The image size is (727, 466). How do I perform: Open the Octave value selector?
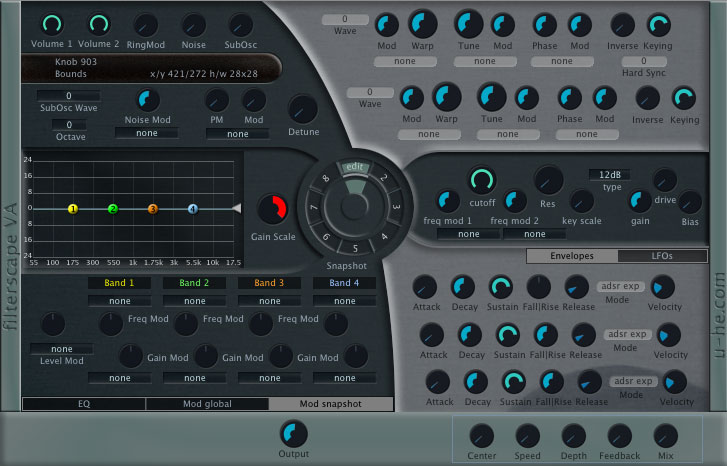coord(69,125)
